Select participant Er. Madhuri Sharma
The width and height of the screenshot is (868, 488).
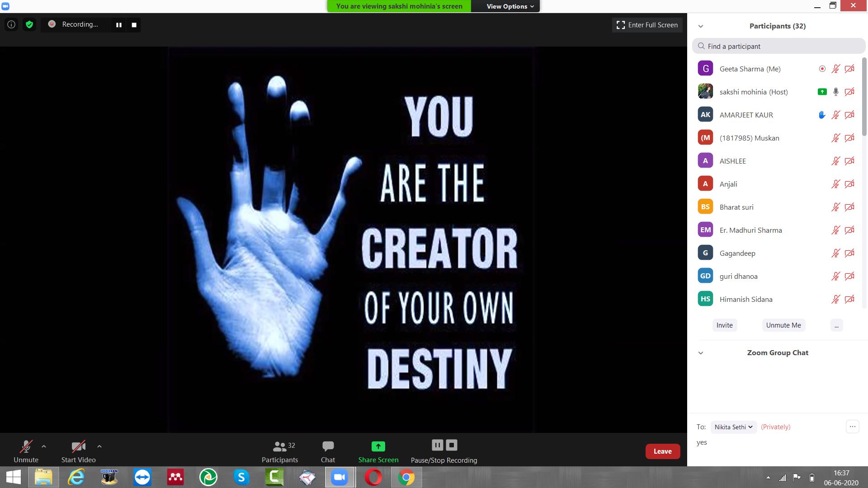click(777, 230)
